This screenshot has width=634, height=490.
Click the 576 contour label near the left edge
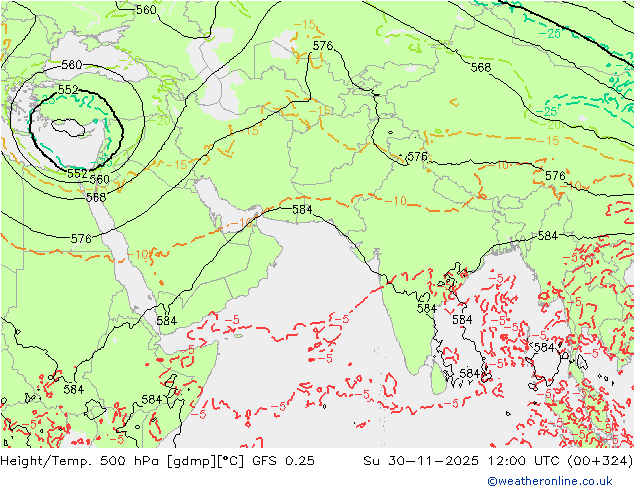point(81,239)
